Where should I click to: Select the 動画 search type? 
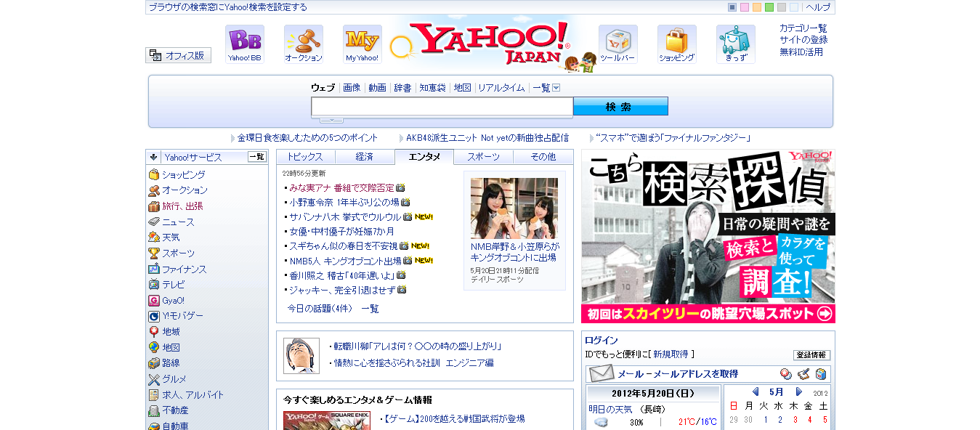[377, 88]
